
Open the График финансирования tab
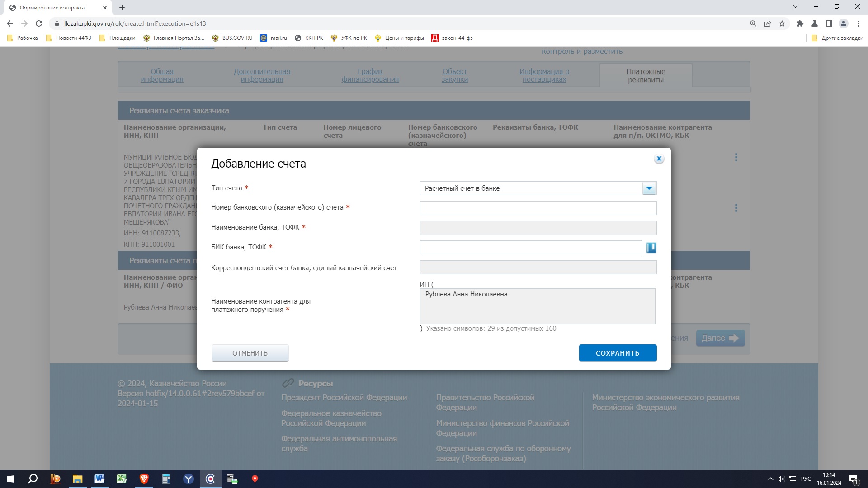pyautogui.click(x=370, y=75)
